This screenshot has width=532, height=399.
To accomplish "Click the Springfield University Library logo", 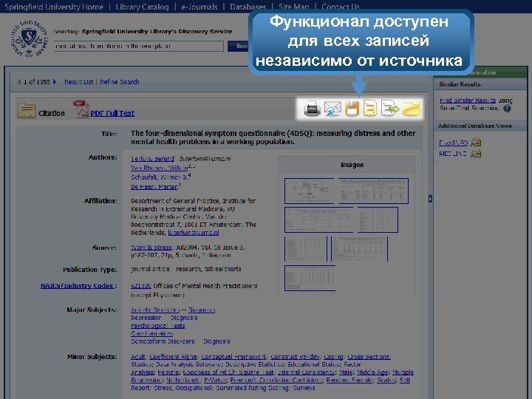I will coord(29,38).
